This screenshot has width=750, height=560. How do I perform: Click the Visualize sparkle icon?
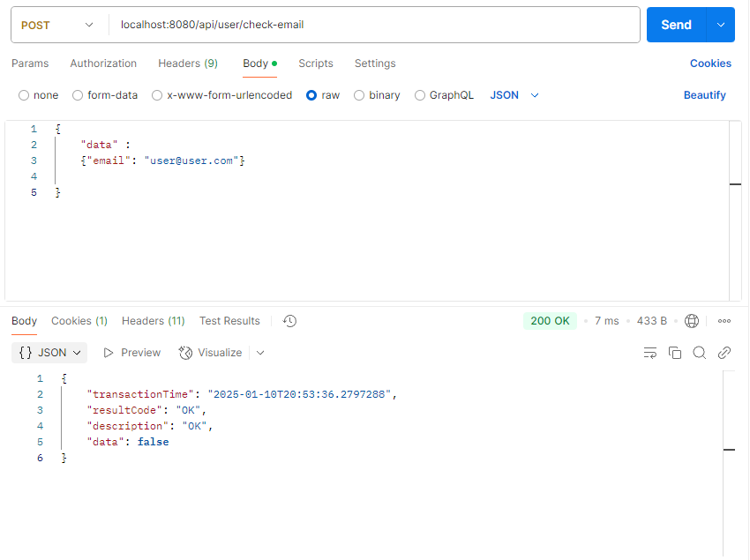click(x=185, y=353)
